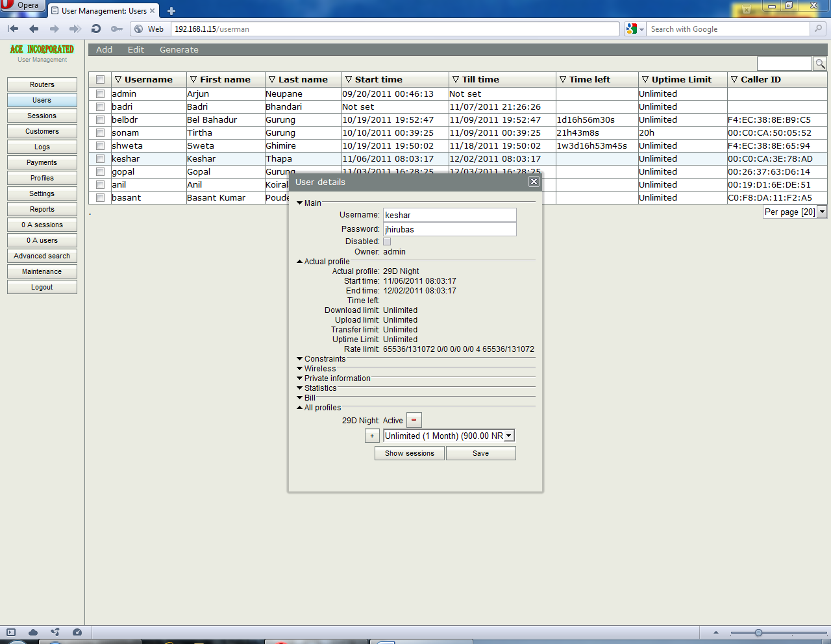Check the box for user belbdr
Screen dimensions: 831x644
point(100,119)
